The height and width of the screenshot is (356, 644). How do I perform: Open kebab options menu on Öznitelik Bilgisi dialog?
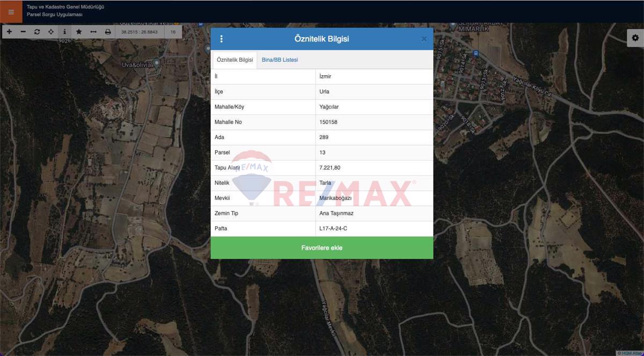pyautogui.click(x=222, y=39)
